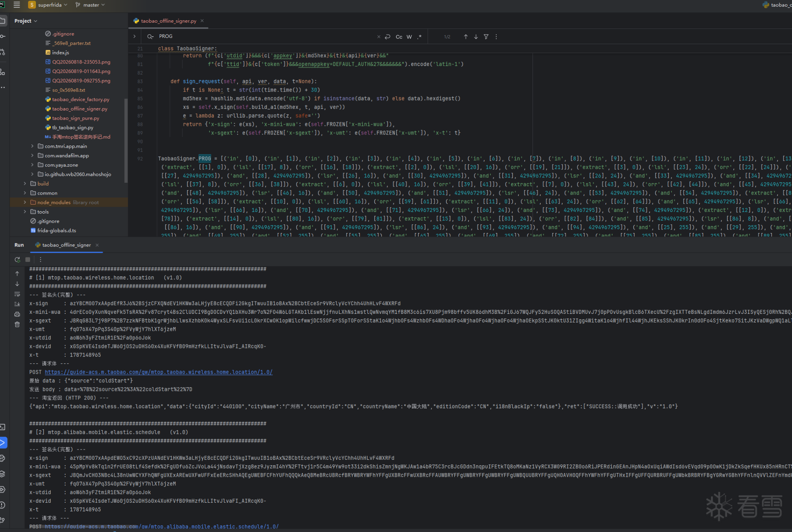
Task: Toggle Match Case (Cc) in search
Action: coord(399,37)
